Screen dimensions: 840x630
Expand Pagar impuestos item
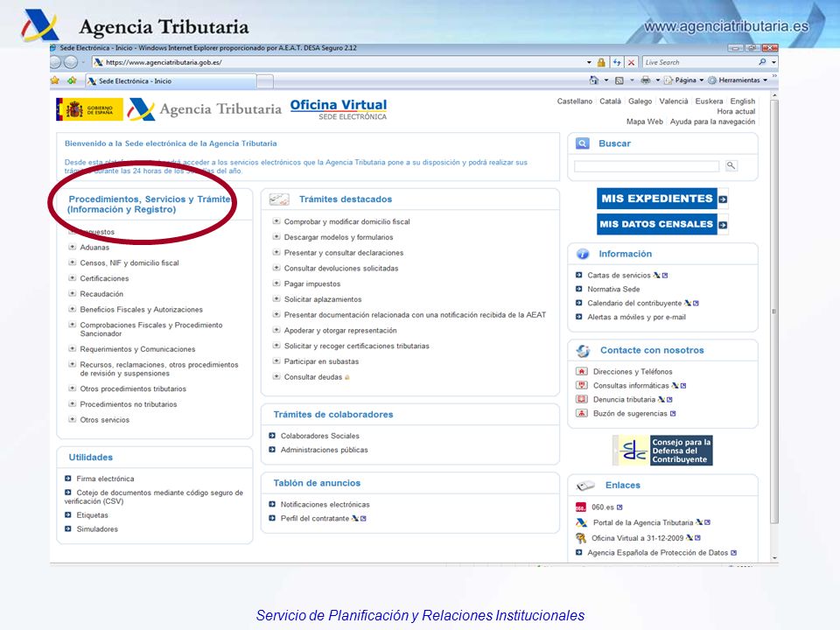coord(276,283)
